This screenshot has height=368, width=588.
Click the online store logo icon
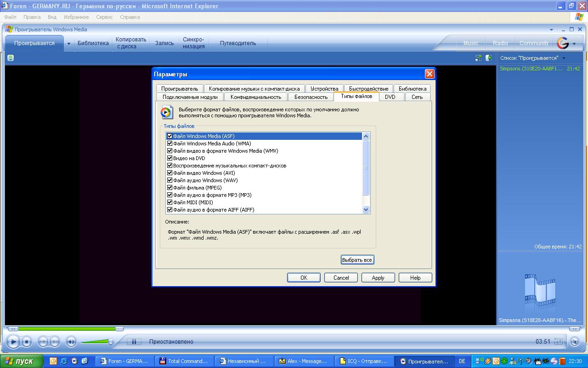(563, 43)
